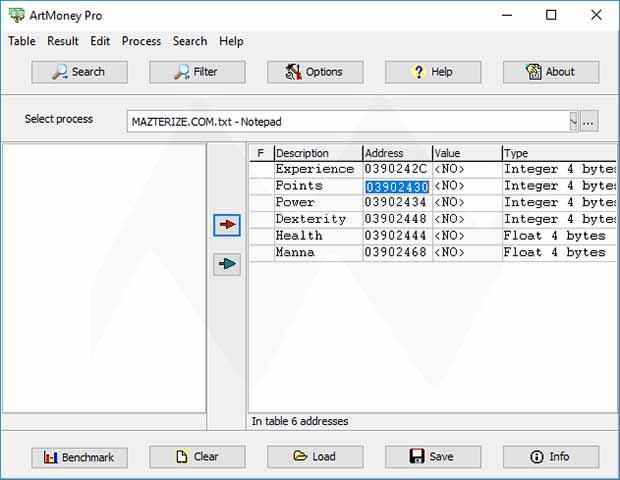Image resolution: width=620 pixels, height=480 pixels.
Task: Click the green arrow transfer button
Action: tap(228, 264)
